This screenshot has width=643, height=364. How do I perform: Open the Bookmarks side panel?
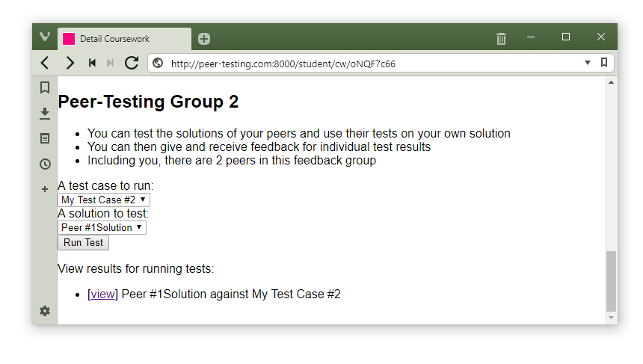[45, 87]
